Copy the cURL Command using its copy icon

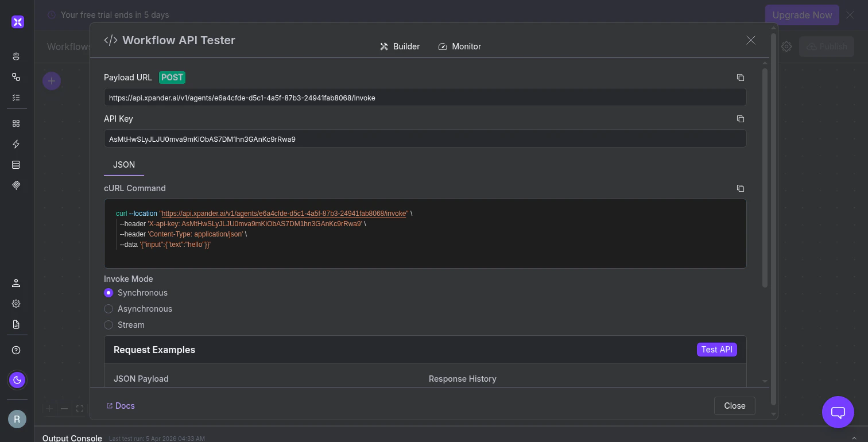[x=740, y=188]
